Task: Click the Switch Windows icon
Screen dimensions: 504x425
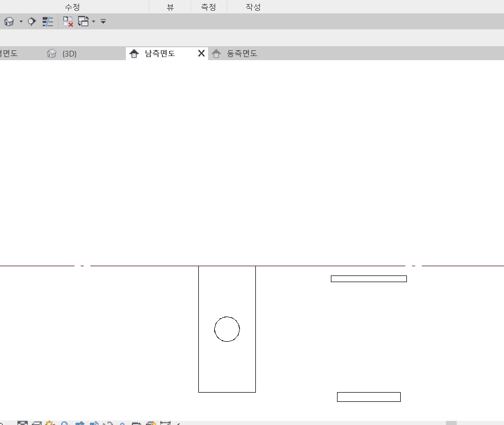Action: click(x=83, y=22)
